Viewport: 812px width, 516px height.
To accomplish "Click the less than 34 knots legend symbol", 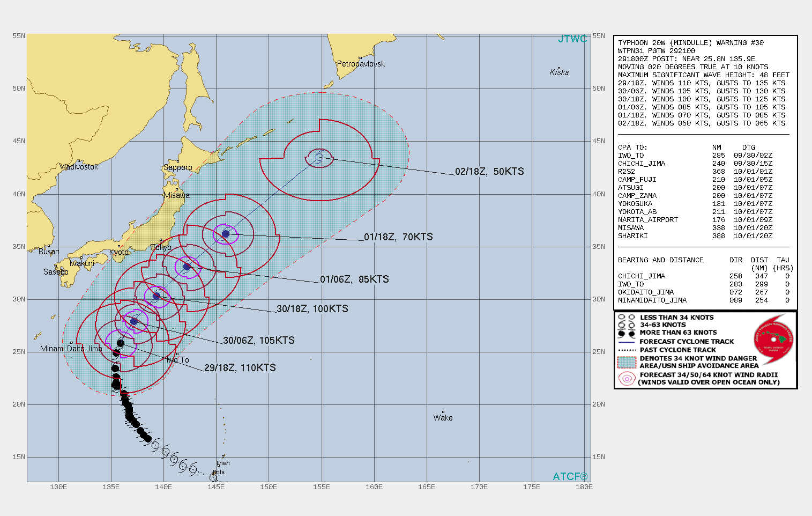I will click(x=626, y=318).
